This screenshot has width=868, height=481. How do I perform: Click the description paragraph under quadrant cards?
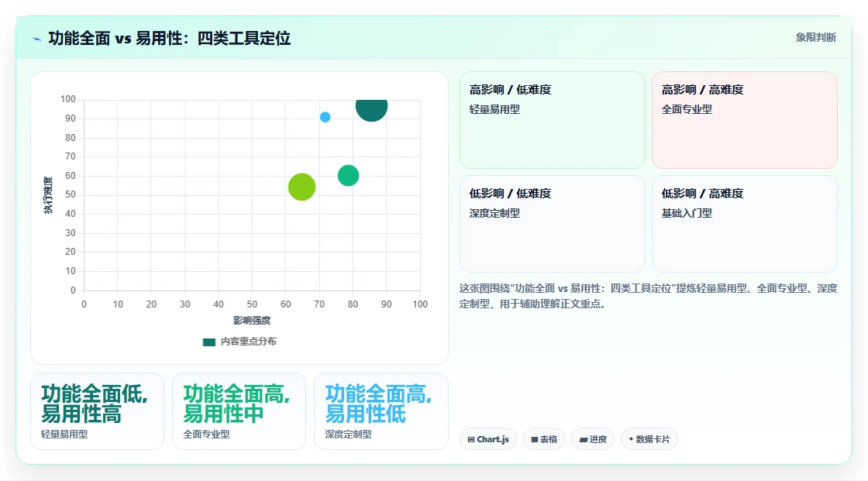point(648,296)
